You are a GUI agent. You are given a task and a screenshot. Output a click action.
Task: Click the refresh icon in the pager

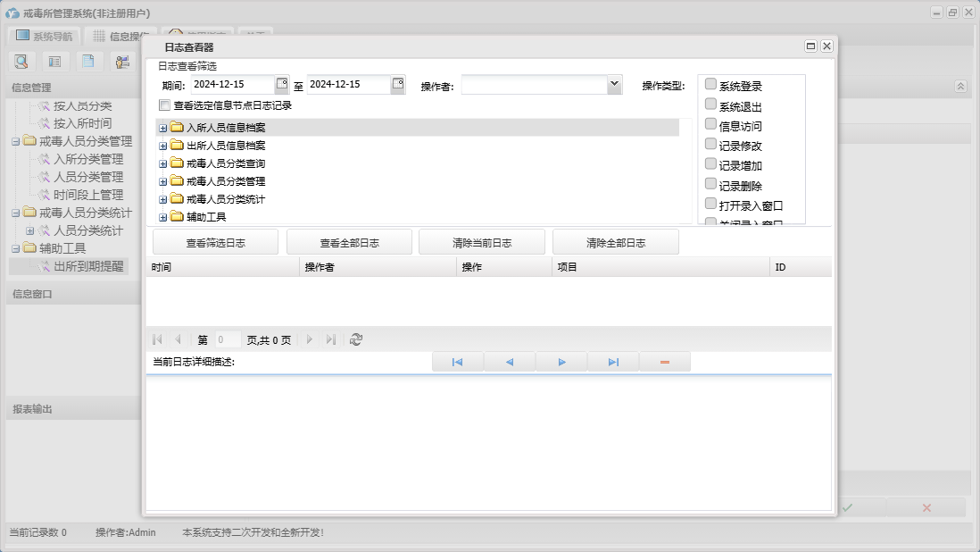[x=356, y=339]
